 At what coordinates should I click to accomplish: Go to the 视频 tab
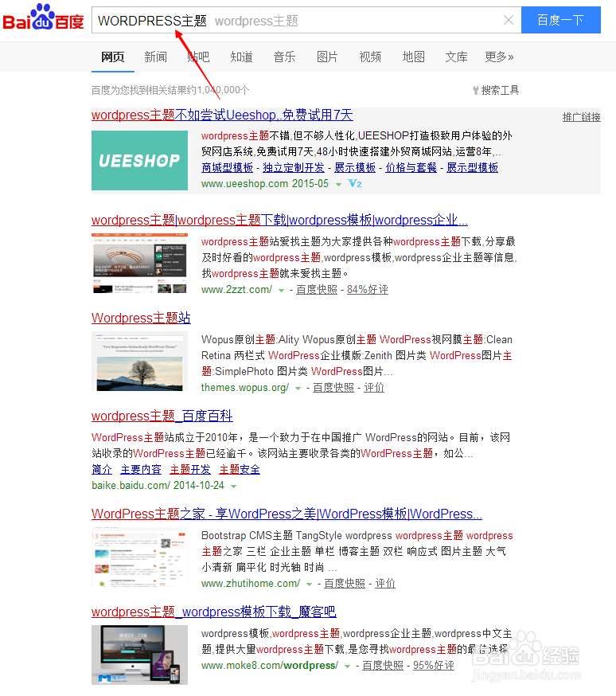(370, 57)
